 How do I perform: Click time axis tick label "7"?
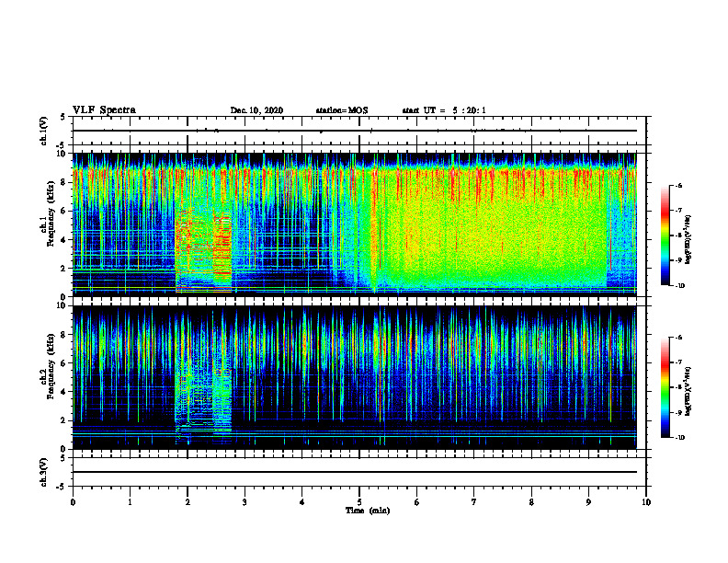tap(474, 502)
